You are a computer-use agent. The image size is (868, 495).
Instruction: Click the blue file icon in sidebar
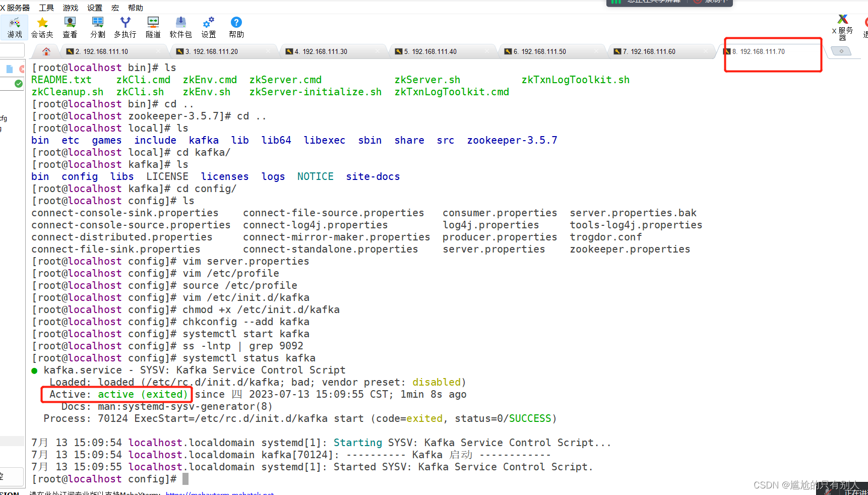point(10,69)
